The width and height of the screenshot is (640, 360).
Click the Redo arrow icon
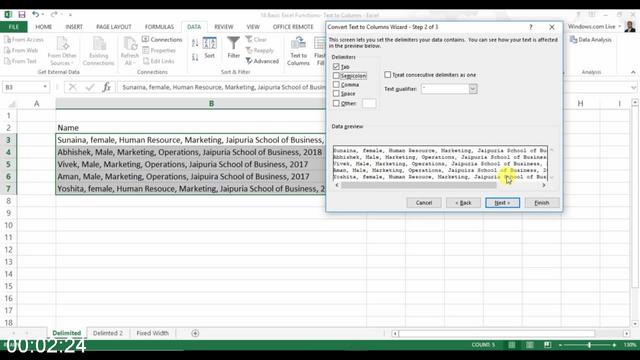point(54,15)
